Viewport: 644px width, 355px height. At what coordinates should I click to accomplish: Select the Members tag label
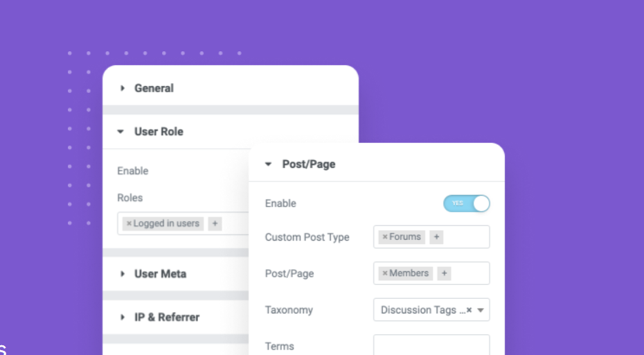point(409,273)
